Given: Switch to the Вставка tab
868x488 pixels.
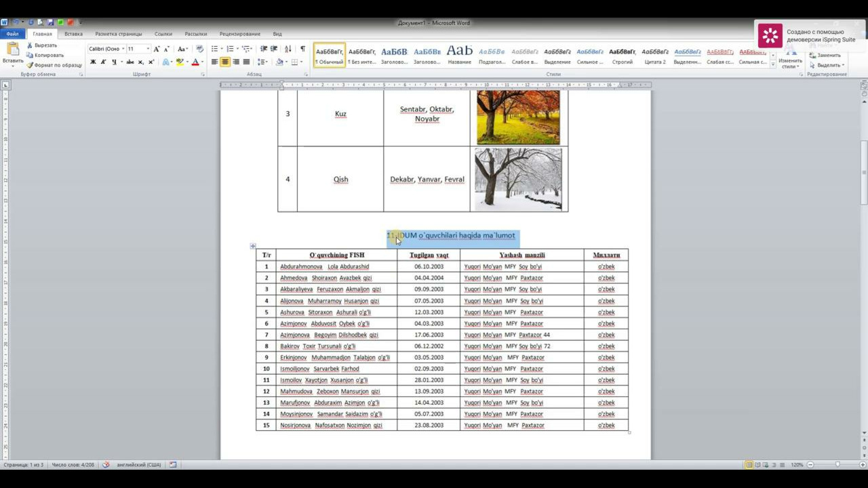Looking at the screenshot, I should pyautogui.click(x=73, y=34).
